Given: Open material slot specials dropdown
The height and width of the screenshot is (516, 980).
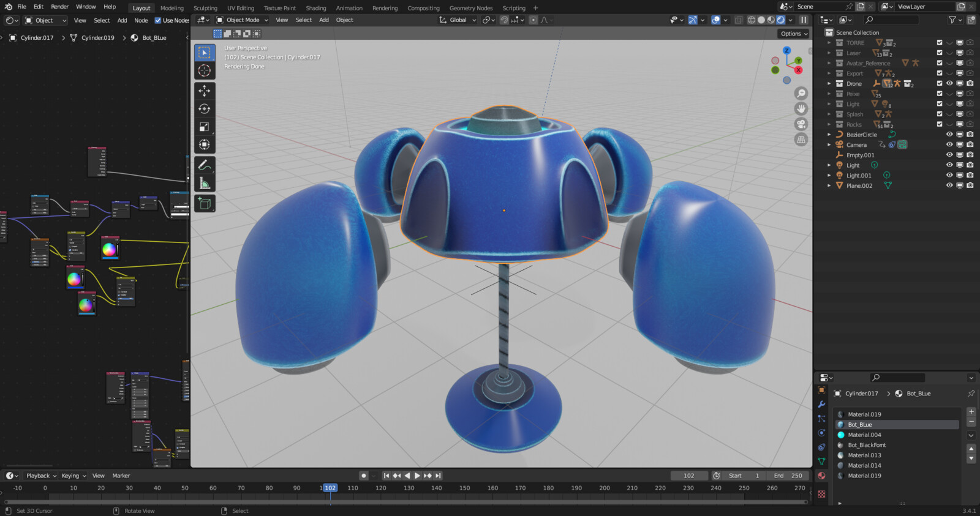Looking at the screenshot, I should click(x=971, y=435).
